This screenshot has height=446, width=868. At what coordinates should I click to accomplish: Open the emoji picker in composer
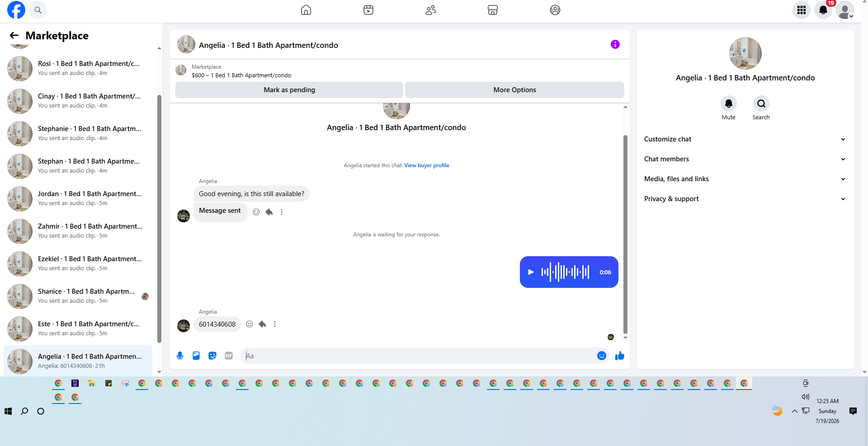point(602,356)
